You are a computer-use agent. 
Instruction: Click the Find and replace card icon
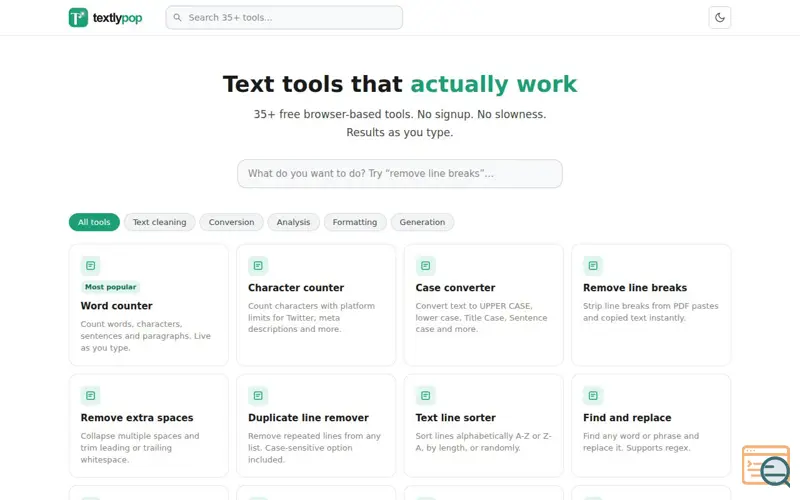(x=593, y=395)
